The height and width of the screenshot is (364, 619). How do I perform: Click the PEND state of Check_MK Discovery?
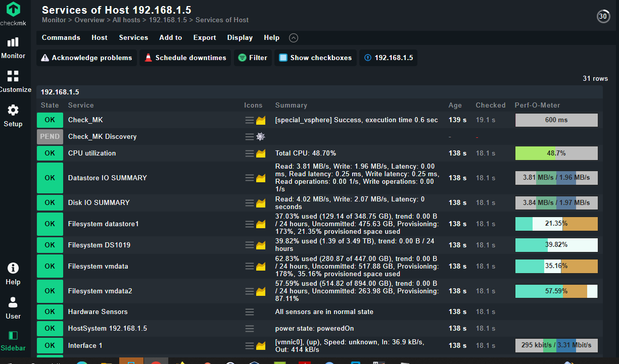click(50, 137)
